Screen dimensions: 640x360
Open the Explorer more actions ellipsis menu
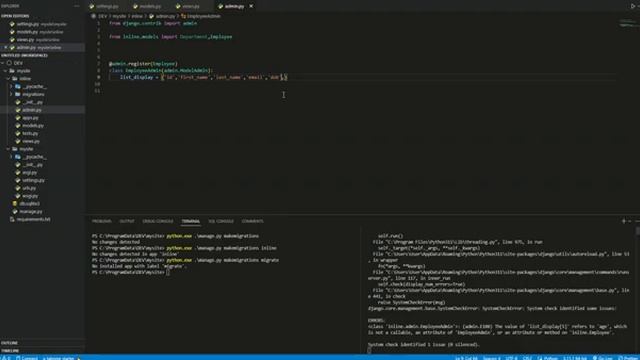point(76,6)
